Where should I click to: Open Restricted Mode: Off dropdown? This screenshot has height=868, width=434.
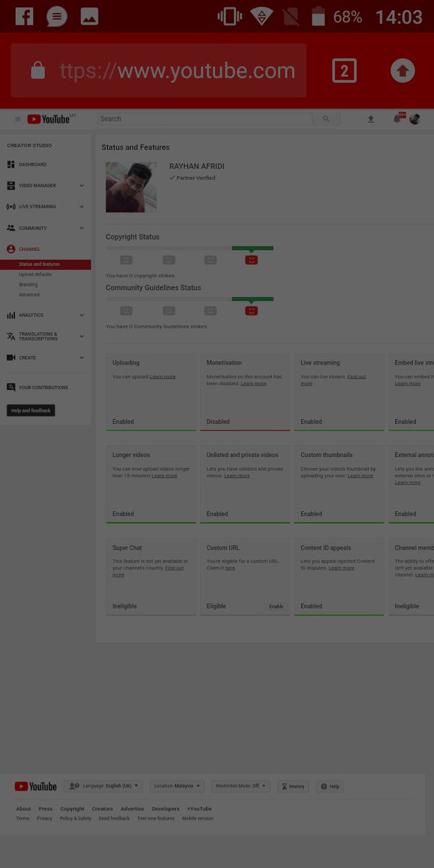tap(242, 786)
